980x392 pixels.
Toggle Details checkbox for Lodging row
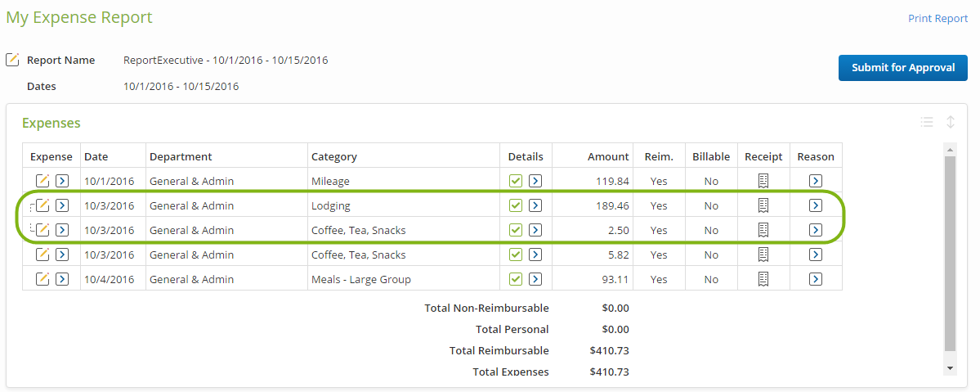click(x=516, y=205)
